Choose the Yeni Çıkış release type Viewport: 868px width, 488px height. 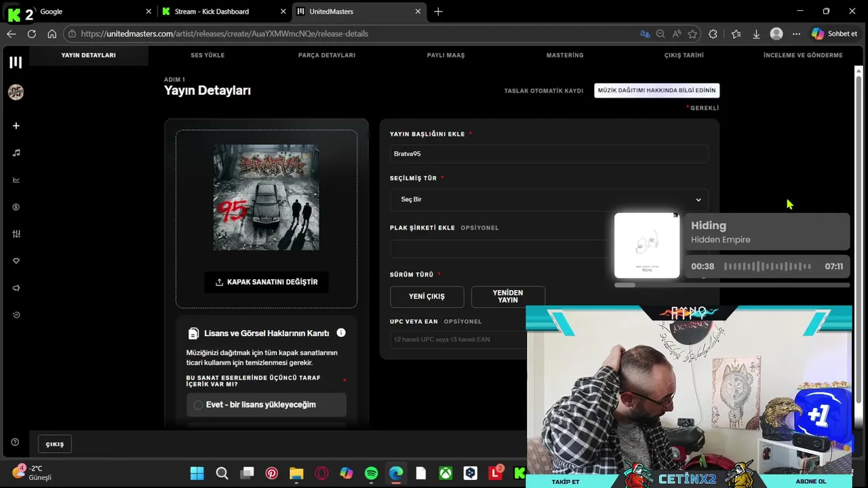427,296
